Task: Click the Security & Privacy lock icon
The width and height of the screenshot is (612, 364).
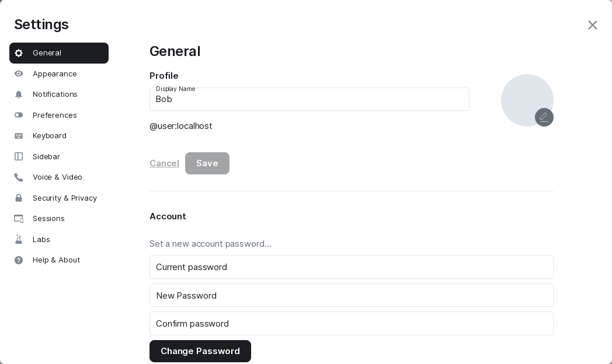Action: click(x=19, y=198)
